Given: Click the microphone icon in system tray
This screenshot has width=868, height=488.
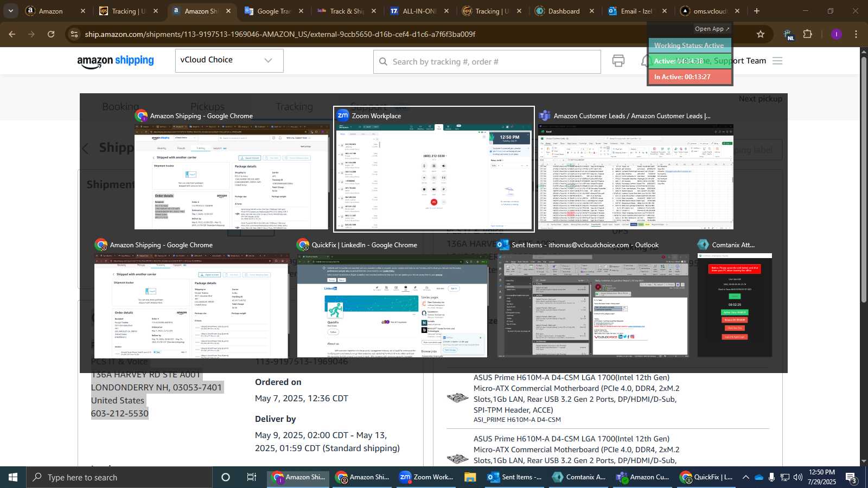Looking at the screenshot, I should coord(771,477).
